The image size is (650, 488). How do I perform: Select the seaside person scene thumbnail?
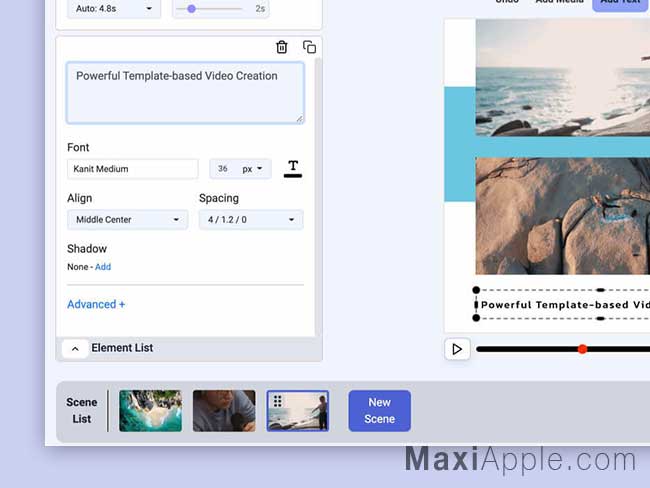click(298, 411)
